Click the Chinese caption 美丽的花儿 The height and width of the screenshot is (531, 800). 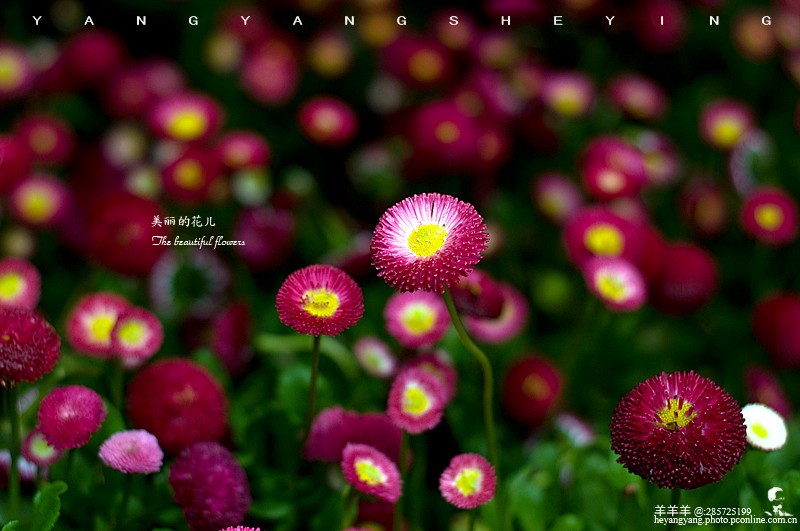tap(183, 221)
